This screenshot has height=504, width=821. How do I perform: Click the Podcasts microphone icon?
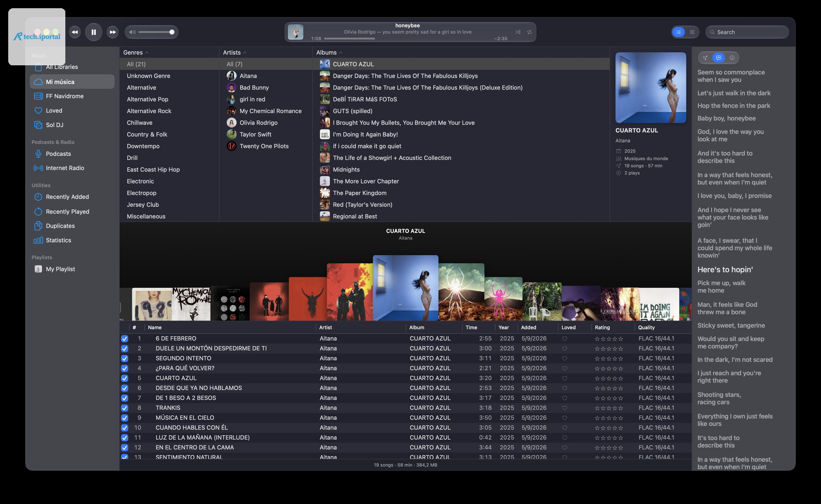pyautogui.click(x=38, y=154)
